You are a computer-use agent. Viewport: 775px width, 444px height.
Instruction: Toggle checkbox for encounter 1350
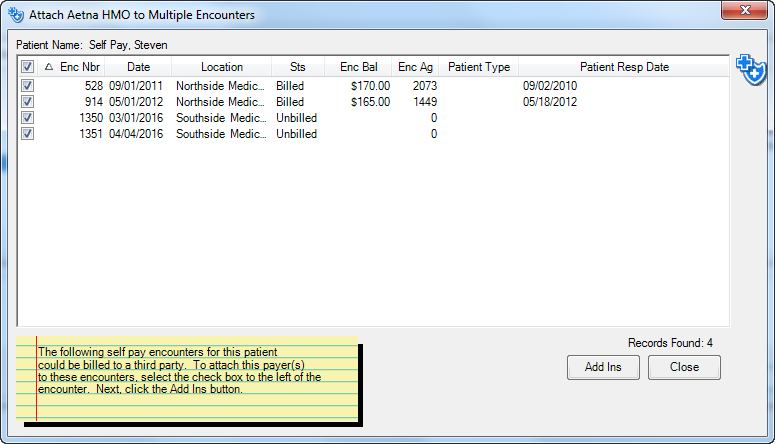click(x=28, y=118)
